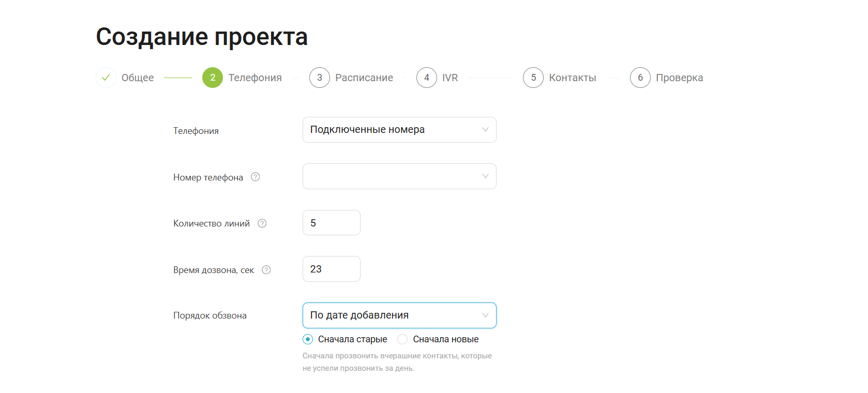Click the step 4 circle icon for IVR
The image size is (868, 393).
click(427, 78)
